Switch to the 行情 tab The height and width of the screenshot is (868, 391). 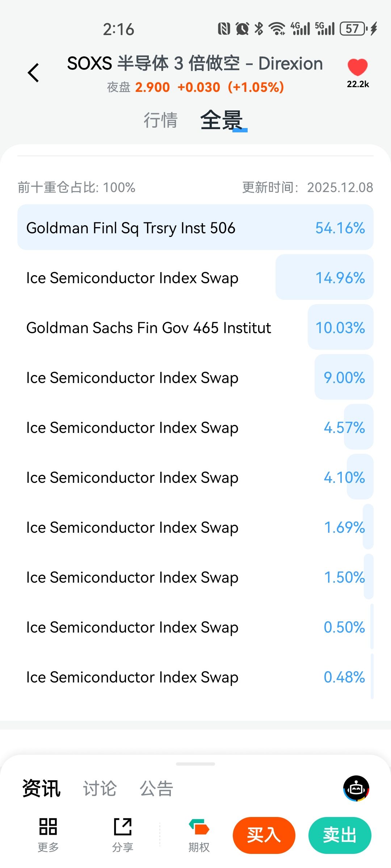160,120
